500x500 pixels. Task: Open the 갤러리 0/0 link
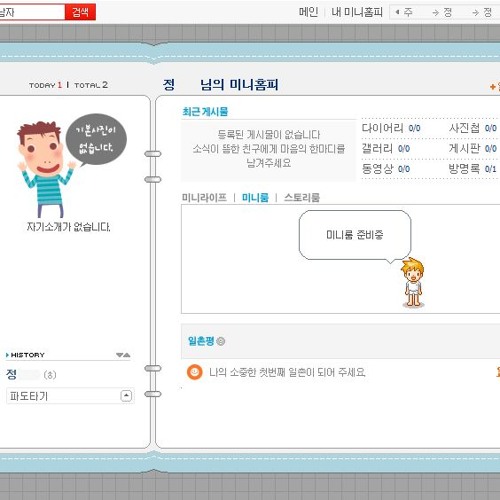(386, 148)
